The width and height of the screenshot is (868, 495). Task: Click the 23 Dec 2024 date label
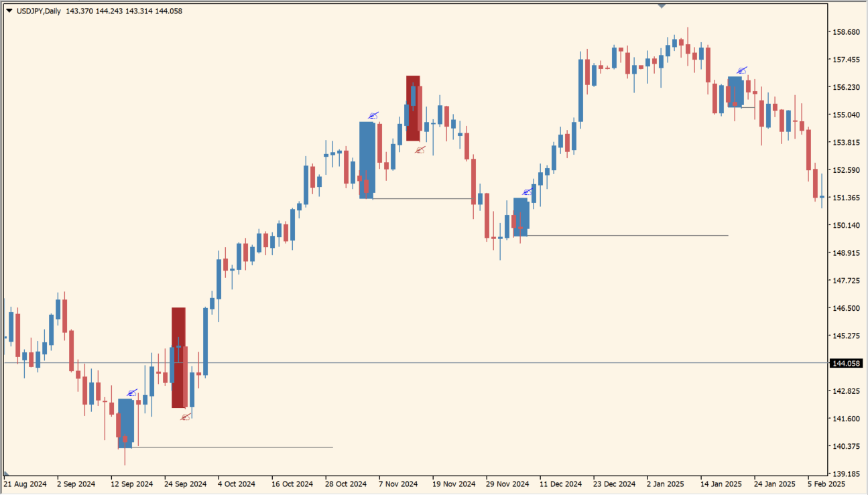(x=615, y=484)
